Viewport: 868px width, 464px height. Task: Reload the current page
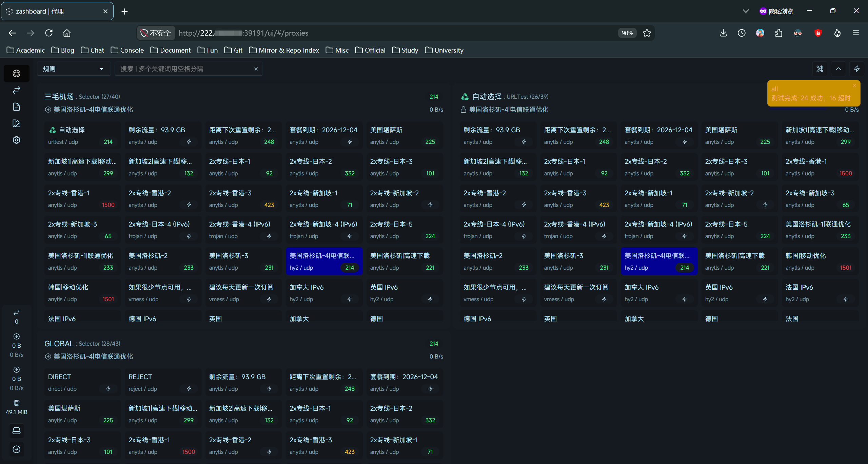coord(49,33)
